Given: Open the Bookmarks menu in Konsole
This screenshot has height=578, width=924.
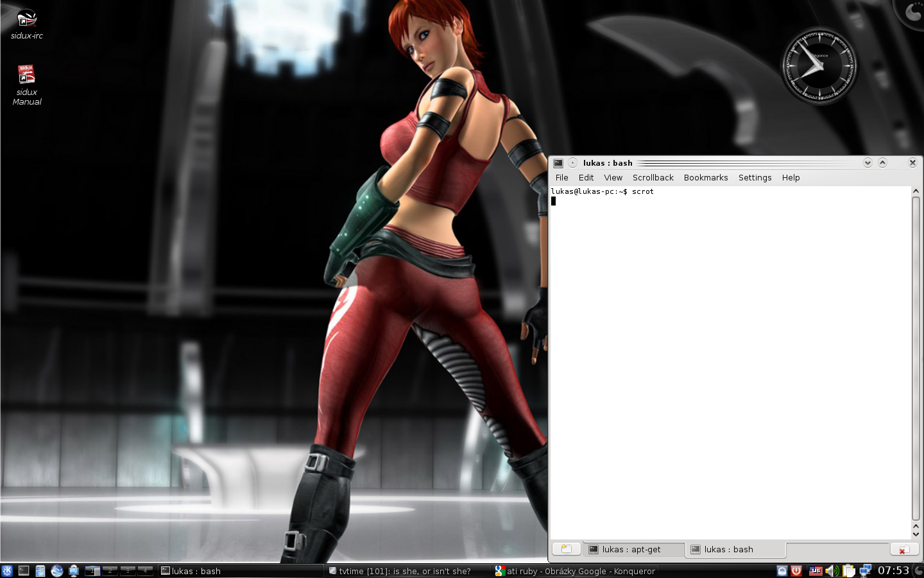Looking at the screenshot, I should coord(706,178).
